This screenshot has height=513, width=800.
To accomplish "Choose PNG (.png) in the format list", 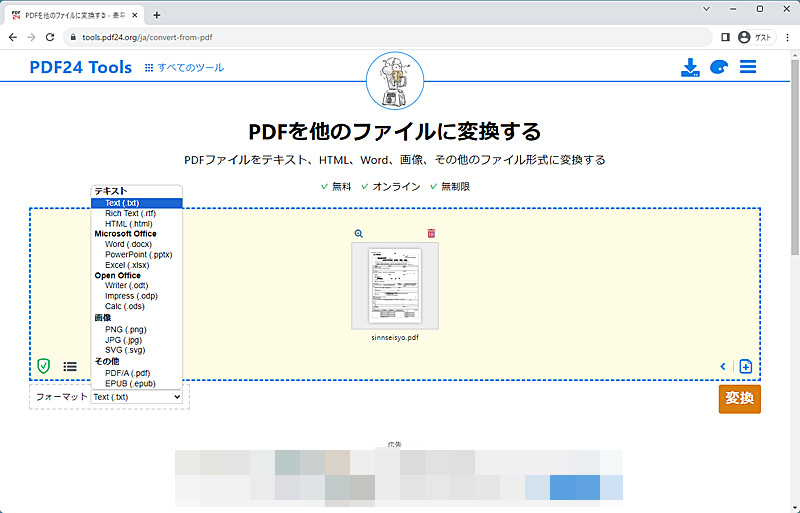I will [126, 329].
